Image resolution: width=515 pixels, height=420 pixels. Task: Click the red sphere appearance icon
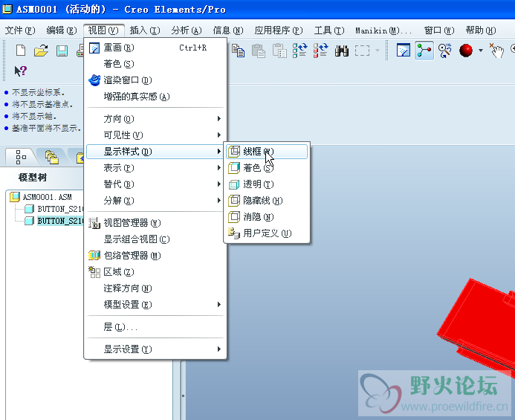(x=466, y=51)
